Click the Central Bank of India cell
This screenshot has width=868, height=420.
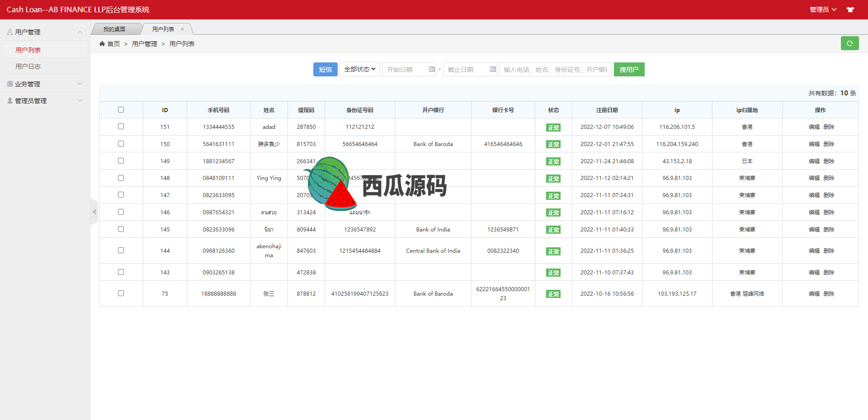433,251
